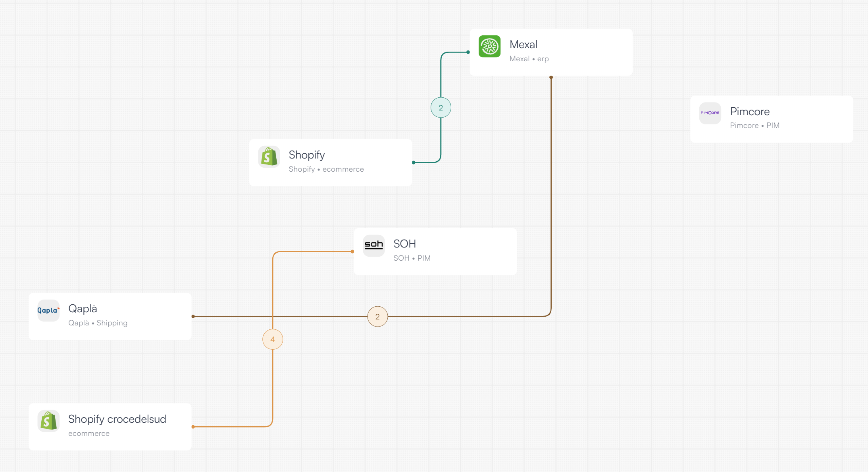Click brown connector endpoint at Qaplà node
868x472 pixels.
(x=193, y=317)
